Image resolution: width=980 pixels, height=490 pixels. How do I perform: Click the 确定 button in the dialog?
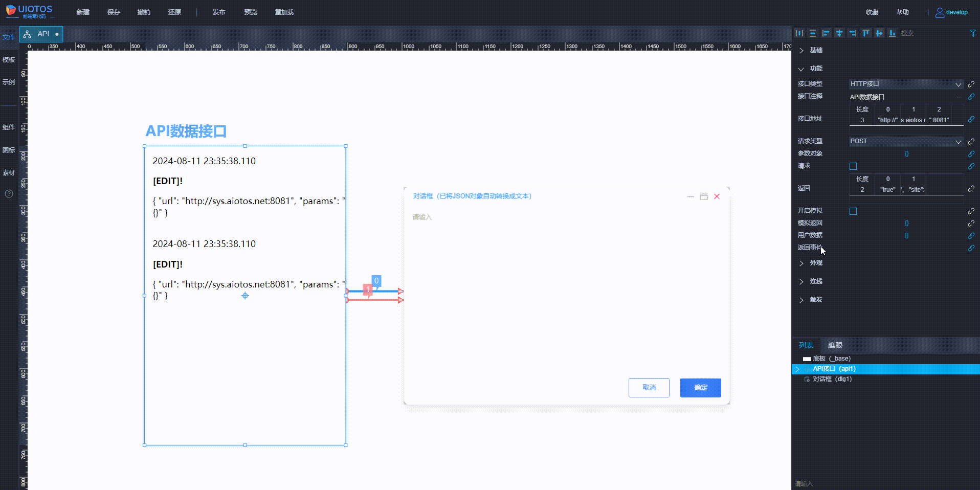tap(701, 388)
